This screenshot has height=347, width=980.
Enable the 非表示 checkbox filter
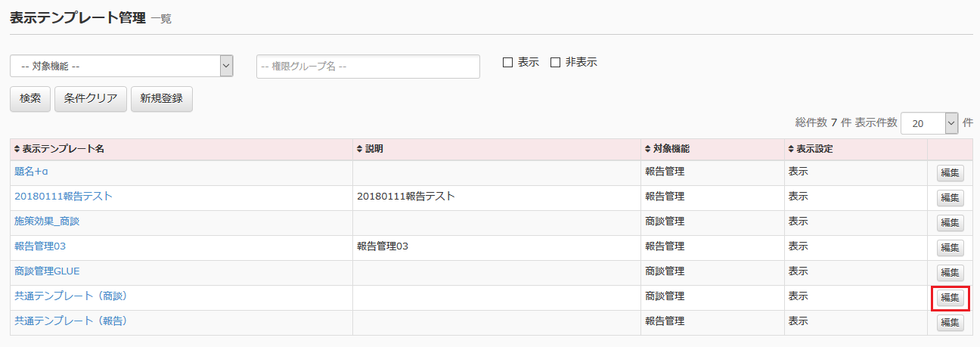[555, 63]
